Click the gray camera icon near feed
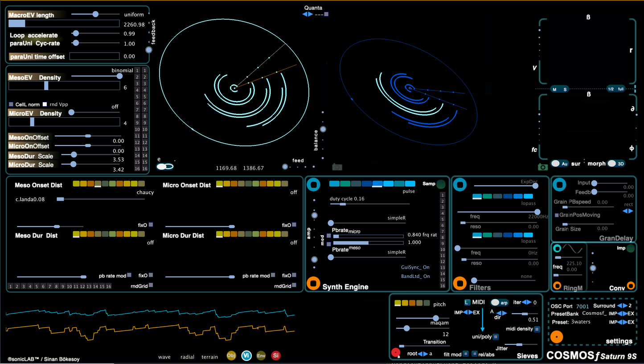Screen dimensions: 644x364 337,167
